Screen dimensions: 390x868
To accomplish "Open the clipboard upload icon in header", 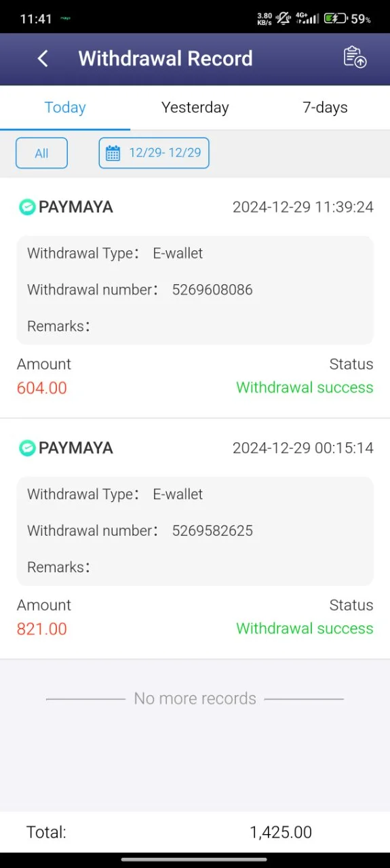I will [355, 58].
